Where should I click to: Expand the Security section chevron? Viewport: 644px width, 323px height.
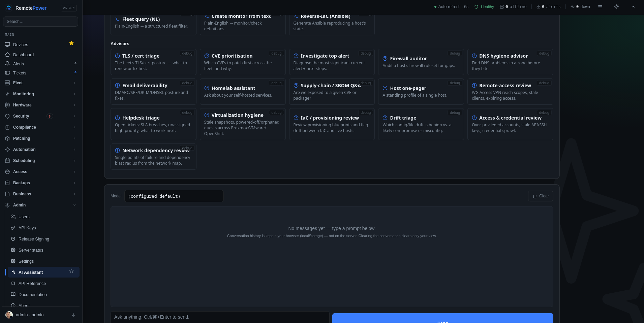tap(74, 116)
